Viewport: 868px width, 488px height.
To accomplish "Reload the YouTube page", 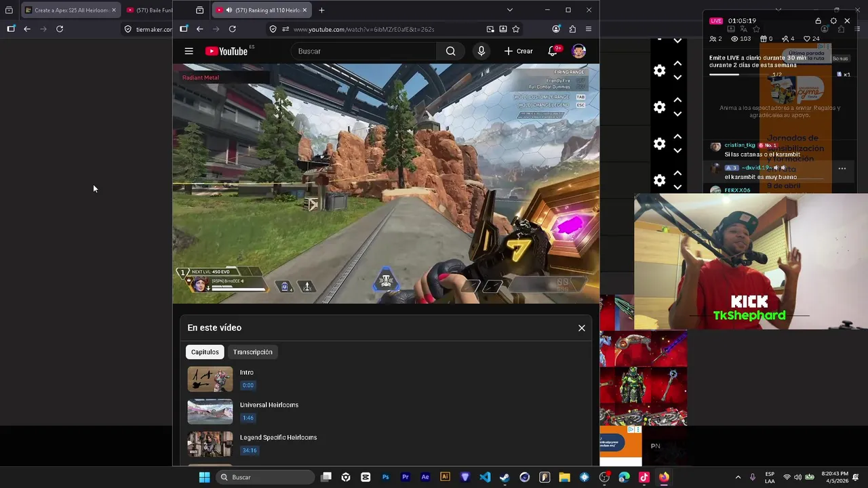I will [x=232, y=29].
